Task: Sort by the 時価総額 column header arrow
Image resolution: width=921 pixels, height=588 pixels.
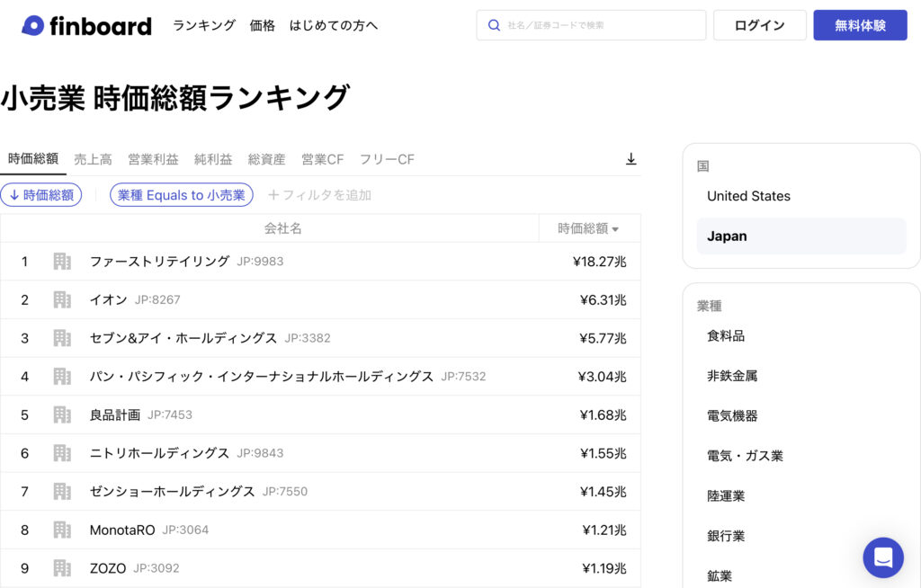Action: [615, 229]
